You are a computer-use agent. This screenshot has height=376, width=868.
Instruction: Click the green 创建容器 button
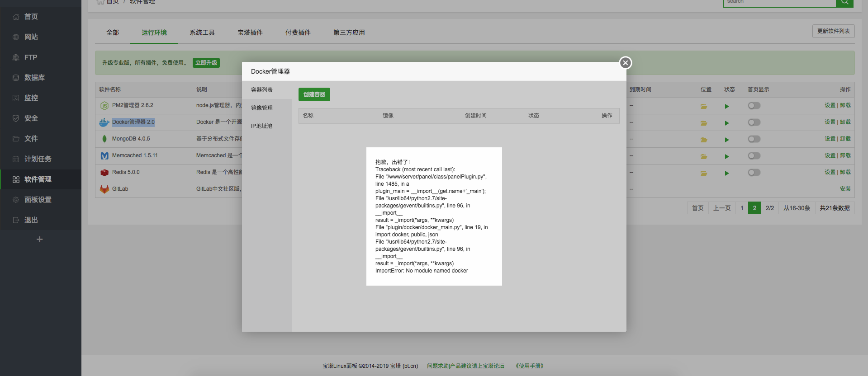[314, 94]
